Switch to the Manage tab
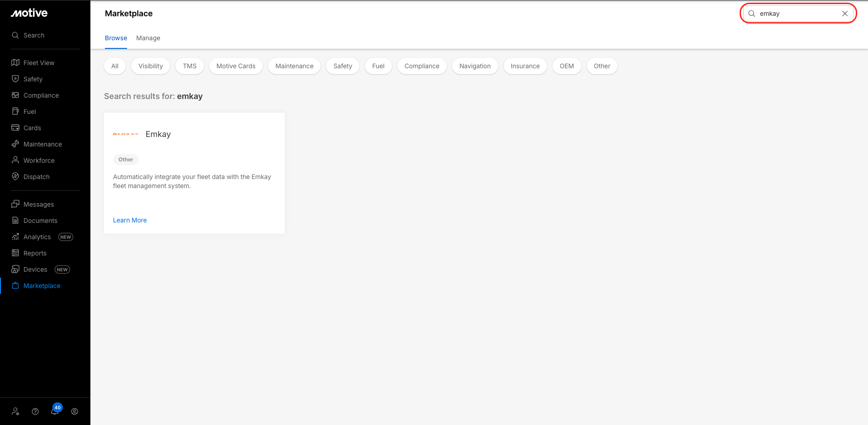Image resolution: width=868 pixels, height=425 pixels. [x=148, y=38]
